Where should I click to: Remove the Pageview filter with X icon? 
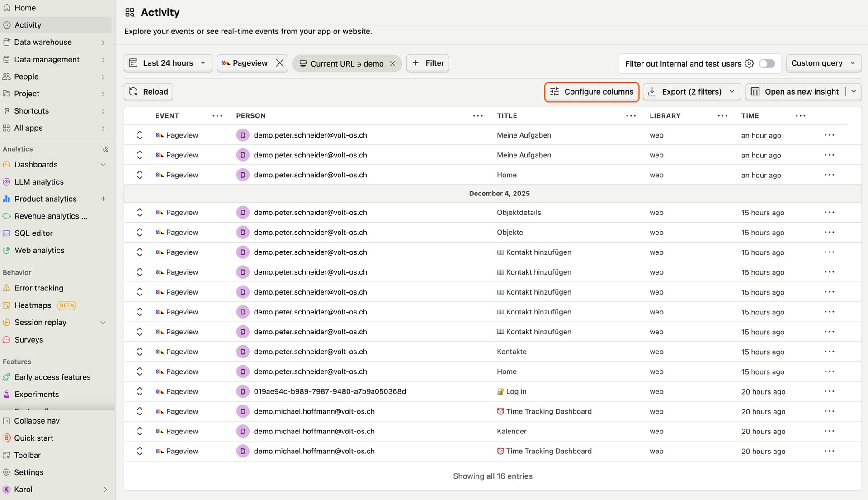click(280, 63)
